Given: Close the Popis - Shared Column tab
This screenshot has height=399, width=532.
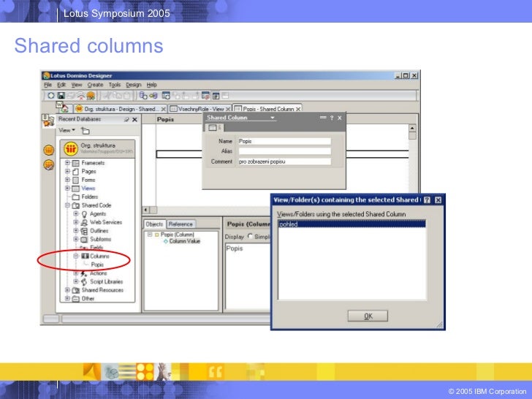Looking at the screenshot, I should 298,109.
